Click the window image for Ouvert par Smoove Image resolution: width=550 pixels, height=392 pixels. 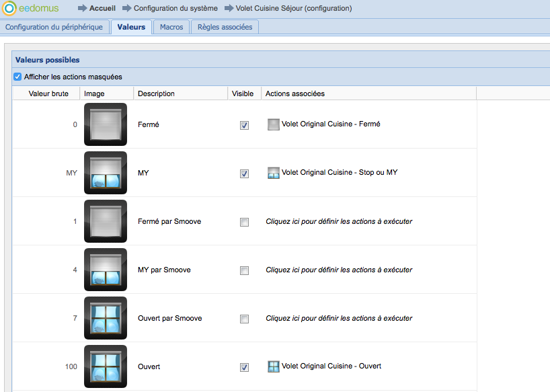click(x=106, y=318)
